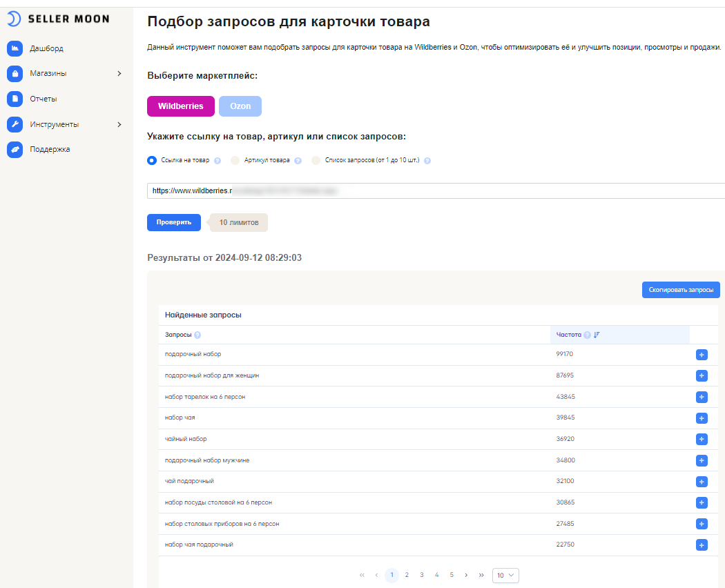Click the Поддержка handshake icon
The height and width of the screenshot is (588, 725).
14,149
